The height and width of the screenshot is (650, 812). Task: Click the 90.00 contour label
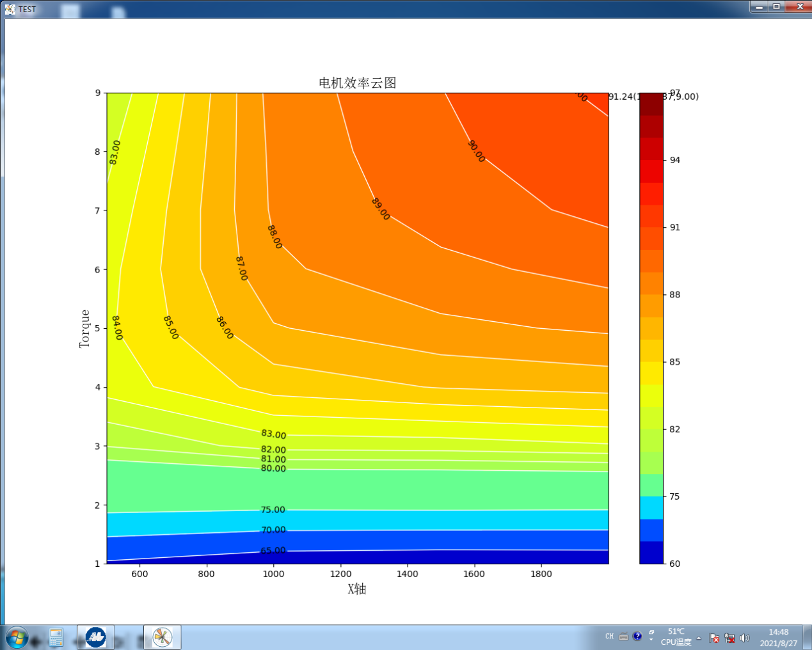point(476,151)
